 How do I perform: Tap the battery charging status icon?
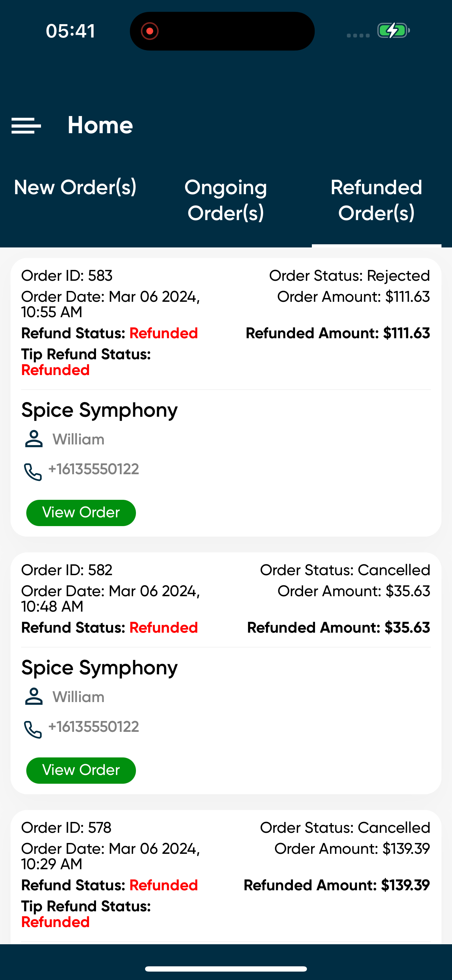(x=393, y=31)
